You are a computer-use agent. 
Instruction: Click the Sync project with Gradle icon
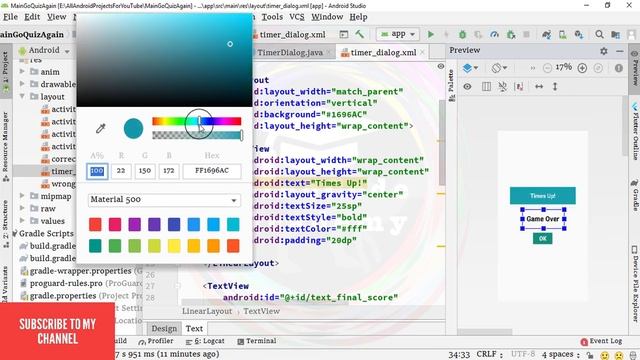547,35
